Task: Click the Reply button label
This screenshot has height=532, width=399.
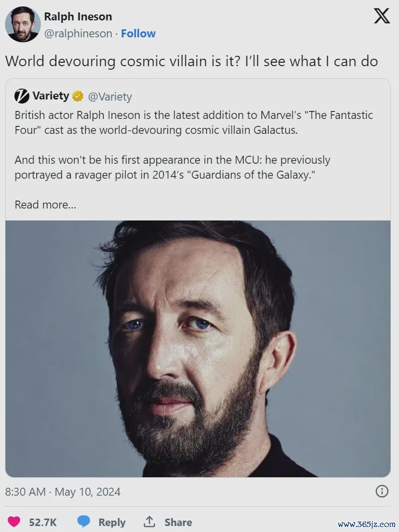Action: coord(112,522)
